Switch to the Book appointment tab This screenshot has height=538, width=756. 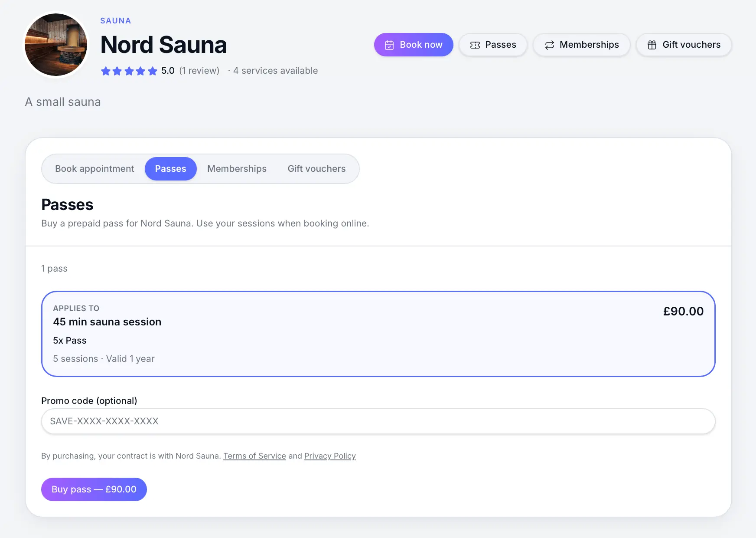[x=94, y=169]
